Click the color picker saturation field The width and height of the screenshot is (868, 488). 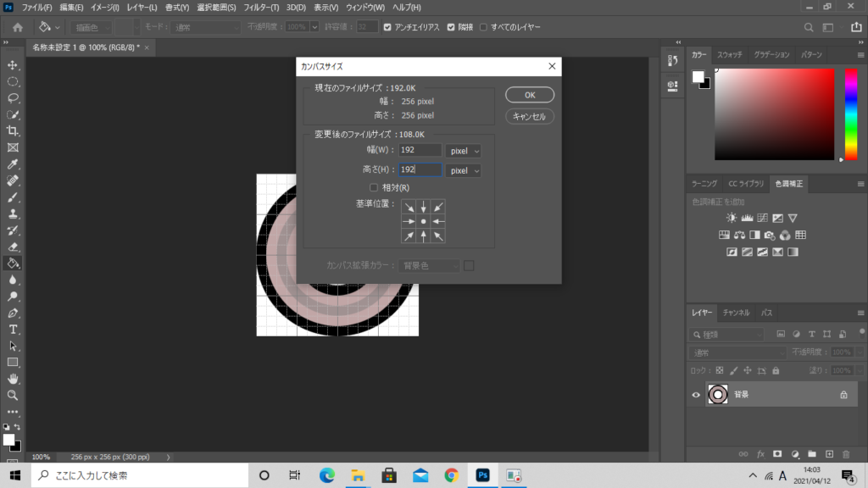point(775,114)
